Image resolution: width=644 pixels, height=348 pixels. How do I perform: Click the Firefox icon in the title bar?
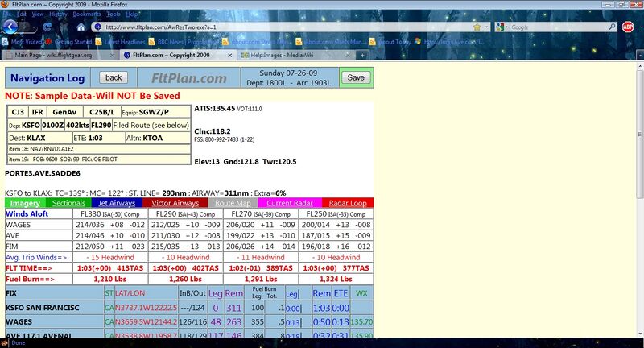pos(5,4)
